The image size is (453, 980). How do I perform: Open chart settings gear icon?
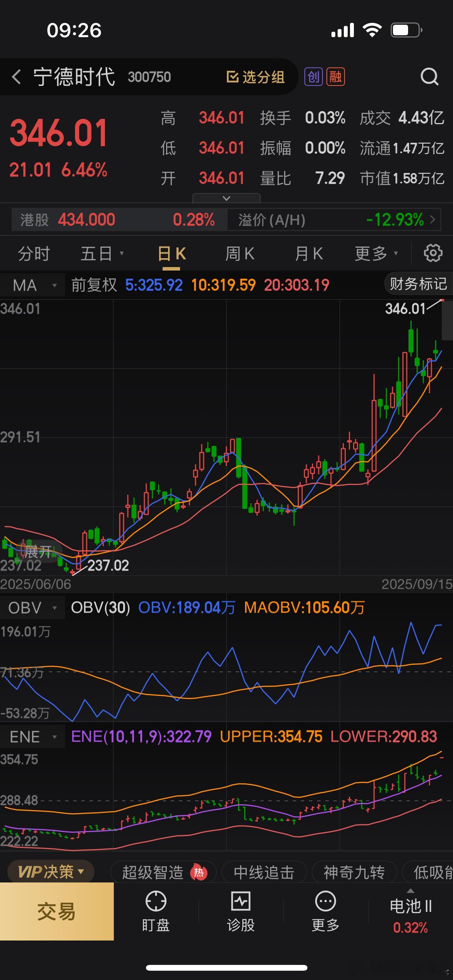(433, 254)
